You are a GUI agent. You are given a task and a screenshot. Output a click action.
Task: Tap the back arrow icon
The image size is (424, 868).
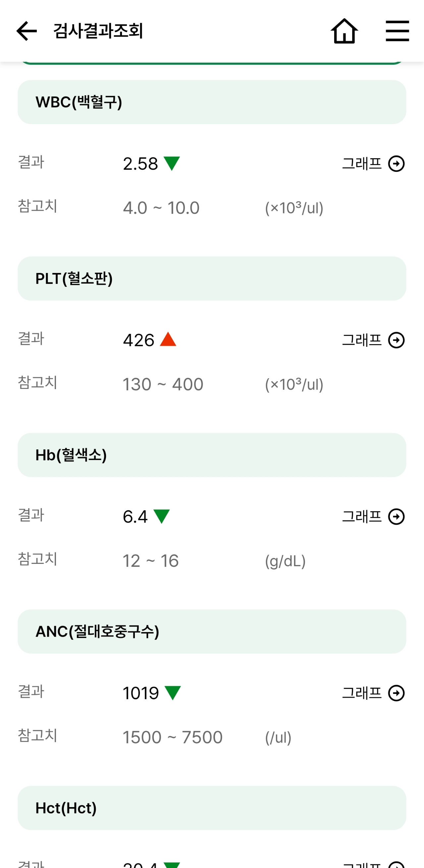tap(26, 31)
